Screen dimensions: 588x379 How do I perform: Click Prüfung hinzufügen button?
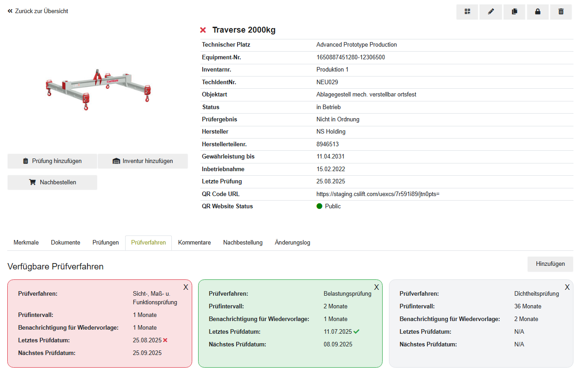(52, 161)
